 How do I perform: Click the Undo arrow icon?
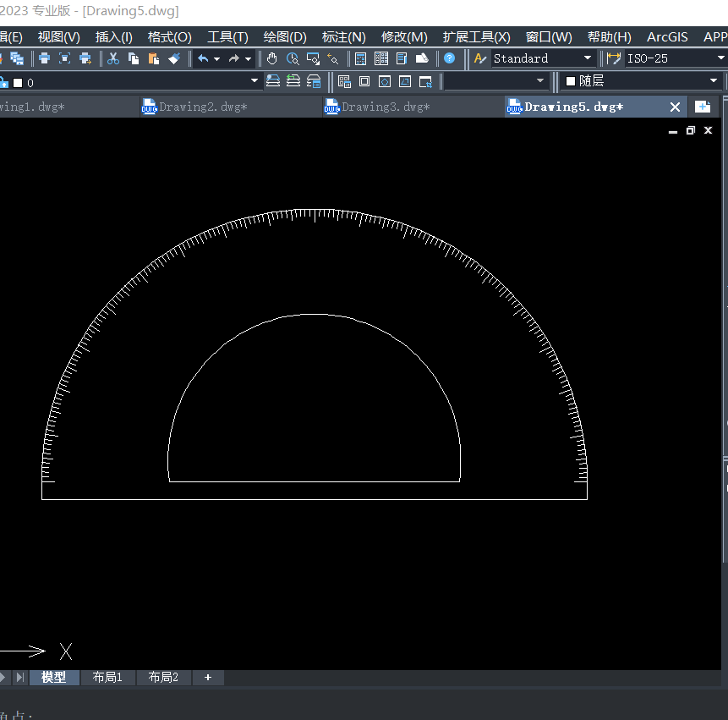[203, 58]
